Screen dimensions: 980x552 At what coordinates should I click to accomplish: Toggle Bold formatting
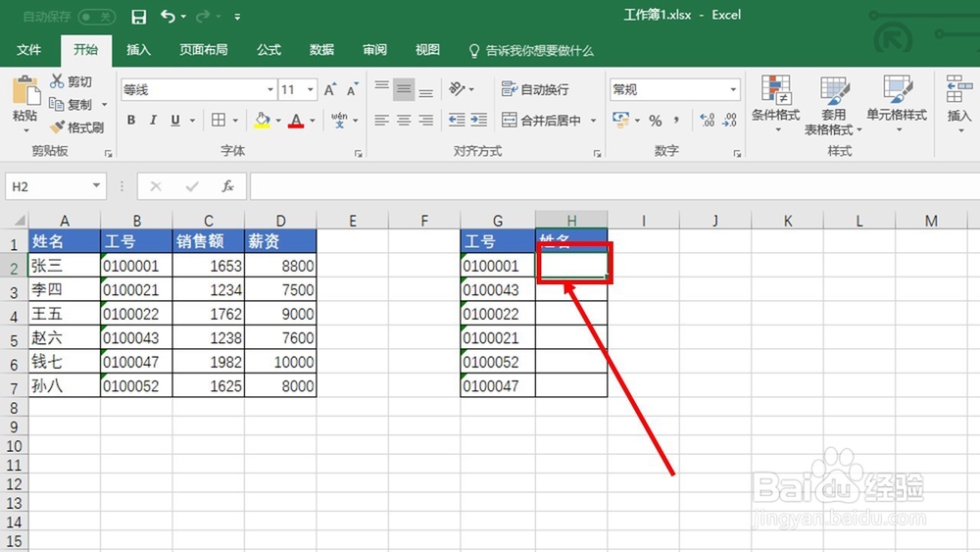pyautogui.click(x=131, y=120)
